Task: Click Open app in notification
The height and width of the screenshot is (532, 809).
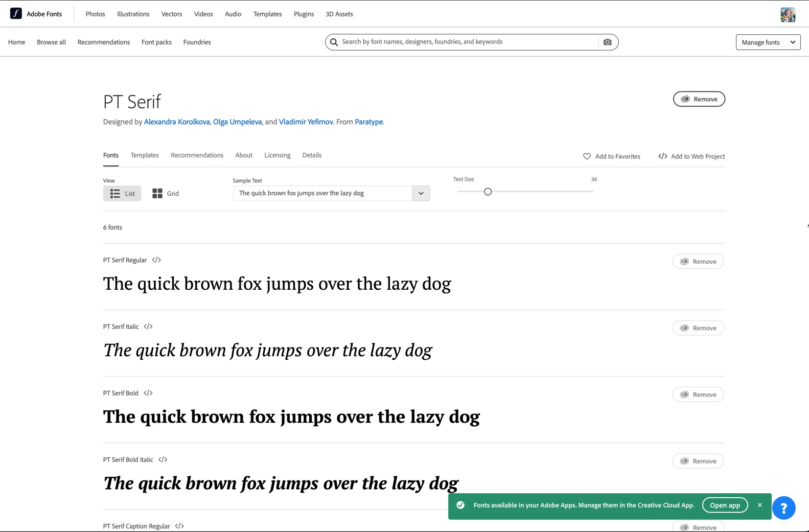Action: pos(725,505)
